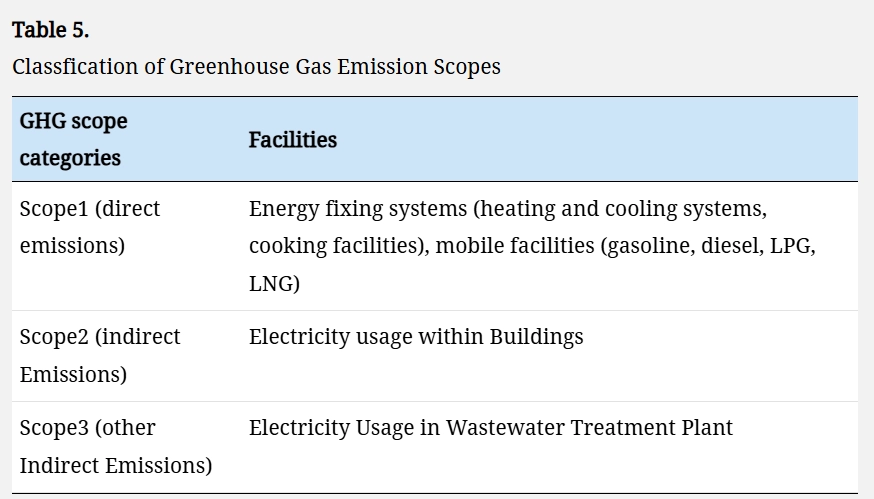Click the "Scope2 (indirect Emissions)" cell
The width and height of the screenshot is (874, 499).
tap(99, 355)
